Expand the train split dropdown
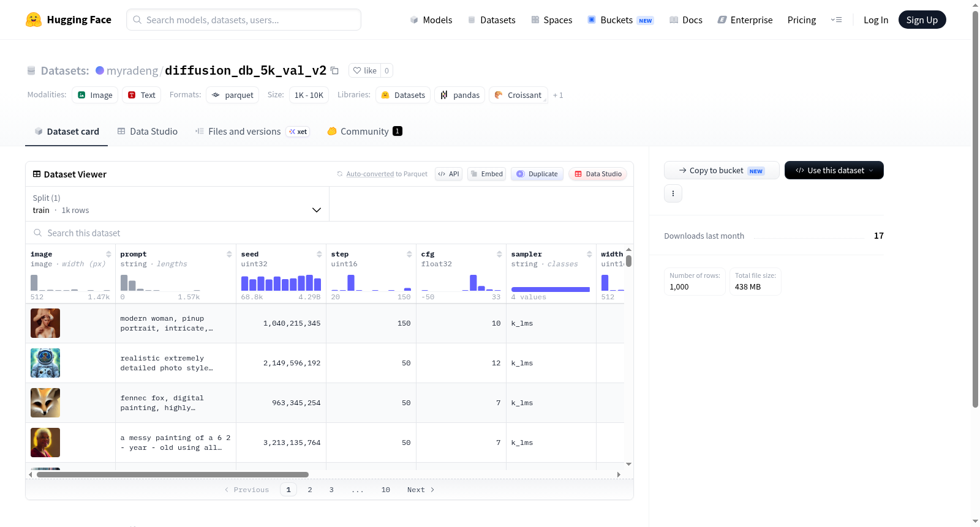980x527 pixels. [178, 204]
